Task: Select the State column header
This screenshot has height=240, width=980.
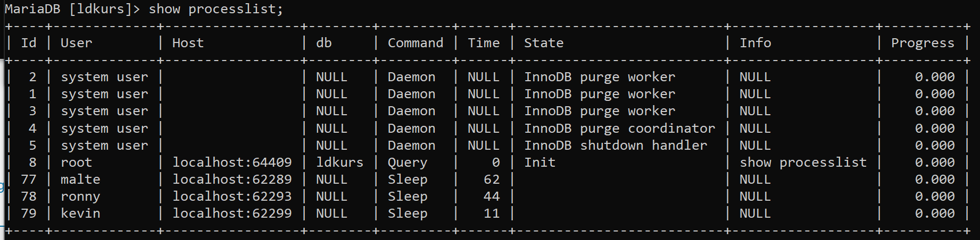Action: point(543,43)
